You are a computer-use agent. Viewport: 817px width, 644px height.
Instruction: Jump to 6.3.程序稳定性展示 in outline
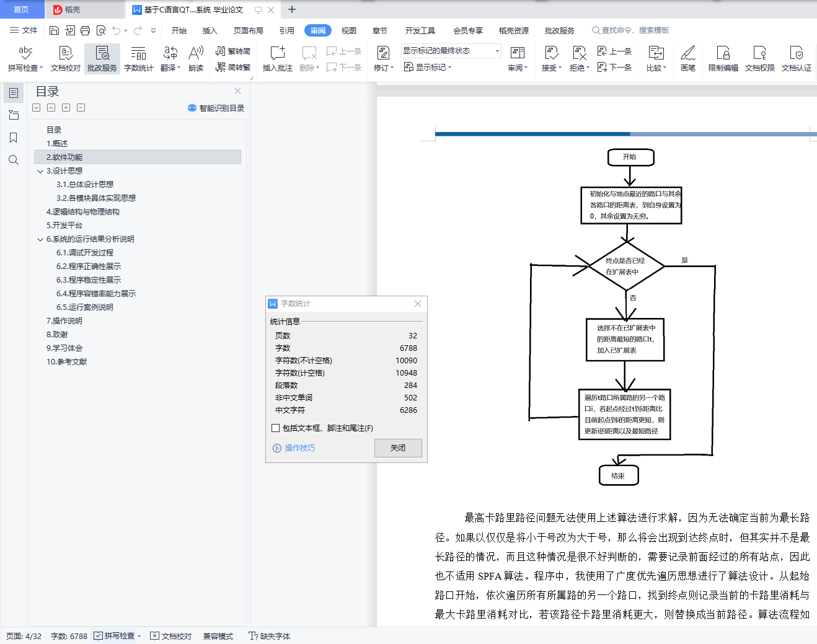pos(89,280)
